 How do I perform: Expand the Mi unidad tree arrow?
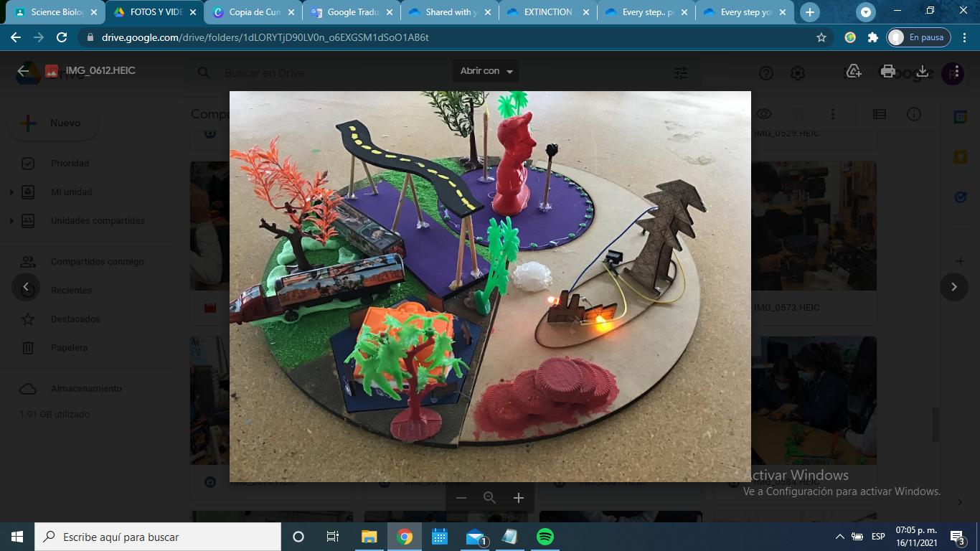[x=11, y=192]
